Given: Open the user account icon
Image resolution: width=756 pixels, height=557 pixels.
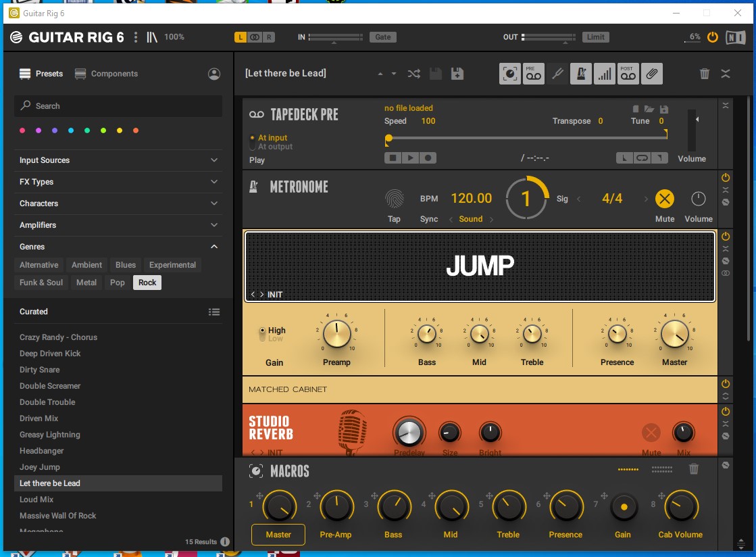Looking at the screenshot, I should 214,74.
